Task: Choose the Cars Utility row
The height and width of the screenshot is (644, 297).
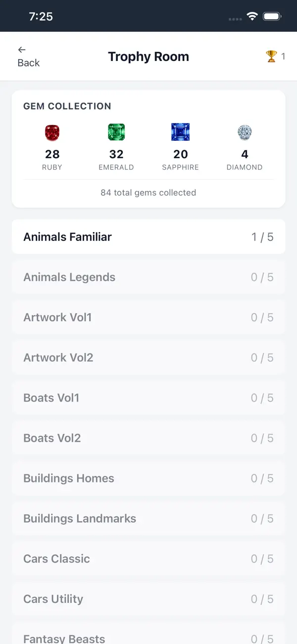Action: pos(148,598)
